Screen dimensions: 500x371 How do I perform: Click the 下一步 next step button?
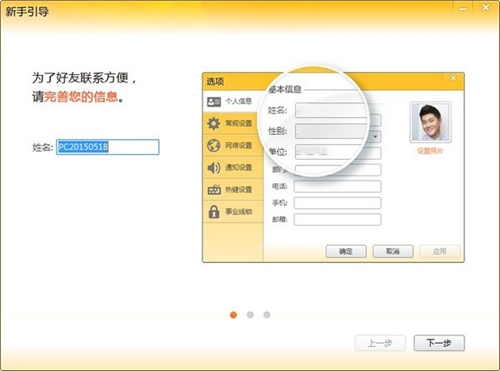tap(439, 343)
